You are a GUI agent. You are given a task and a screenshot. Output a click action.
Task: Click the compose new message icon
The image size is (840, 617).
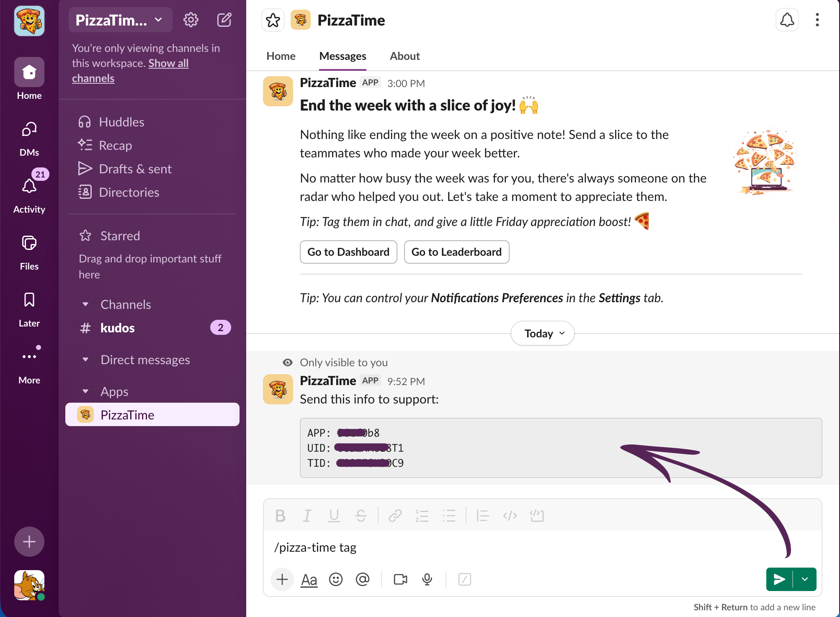pos(224,20)
